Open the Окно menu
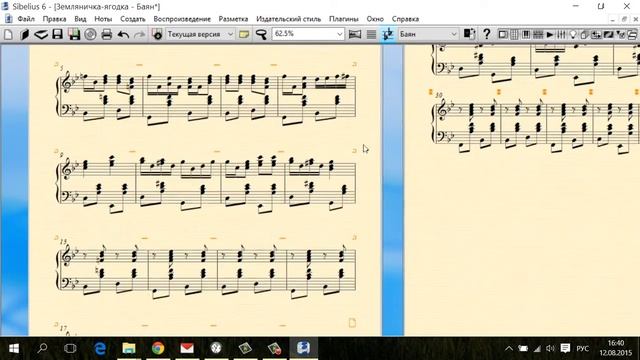640x360 pixels. pos(375,19)
